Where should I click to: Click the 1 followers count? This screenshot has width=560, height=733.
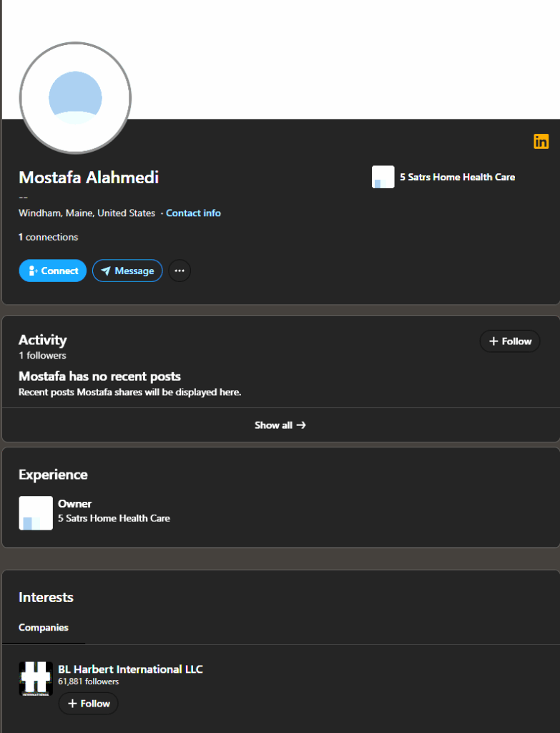[42, 356]
